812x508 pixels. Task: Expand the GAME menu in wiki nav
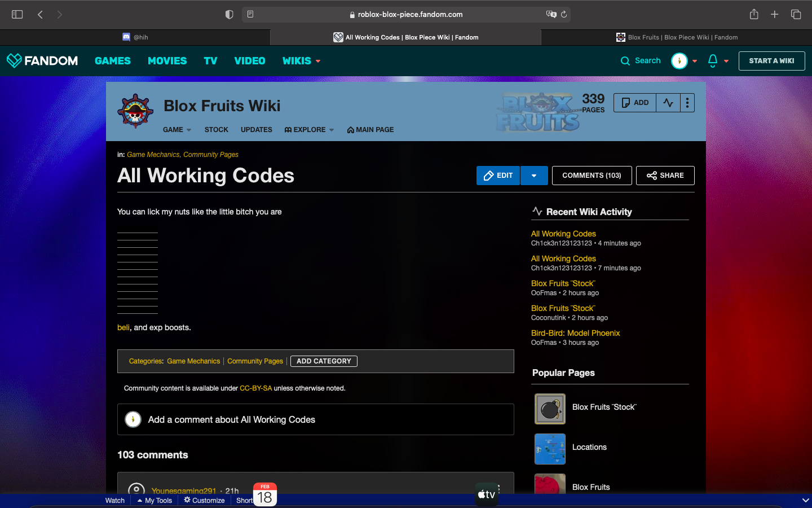[x=177, y=130]
